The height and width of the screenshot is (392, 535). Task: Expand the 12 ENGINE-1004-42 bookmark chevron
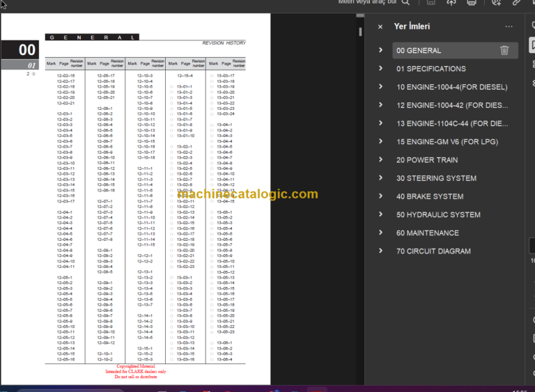(380, 104)
